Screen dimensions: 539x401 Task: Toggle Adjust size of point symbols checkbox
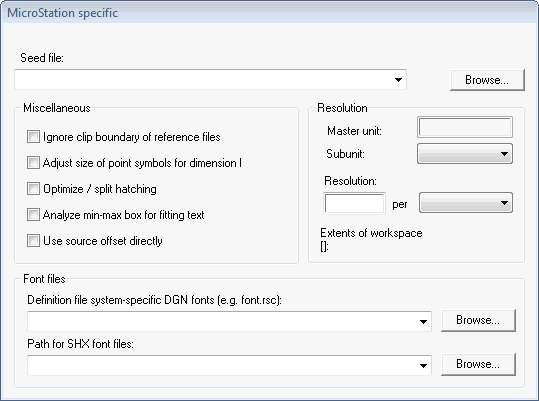pyautogui.click(x=33, y=163)
